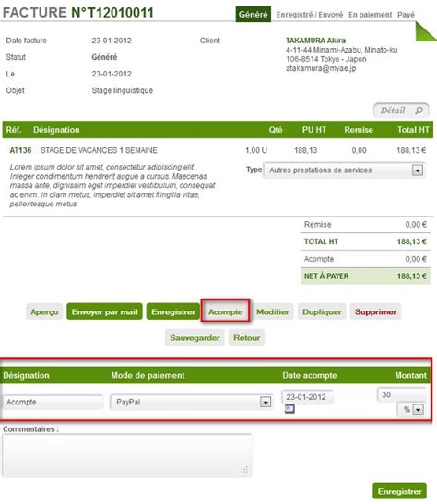Select the En paiement status tab
Viewport: 437px width, 504px height.
(x=370, y=15)
